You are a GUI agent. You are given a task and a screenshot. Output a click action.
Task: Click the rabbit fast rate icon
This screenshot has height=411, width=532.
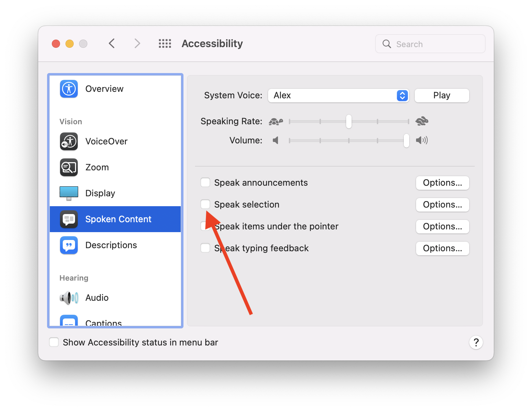[x=422, y=121]
